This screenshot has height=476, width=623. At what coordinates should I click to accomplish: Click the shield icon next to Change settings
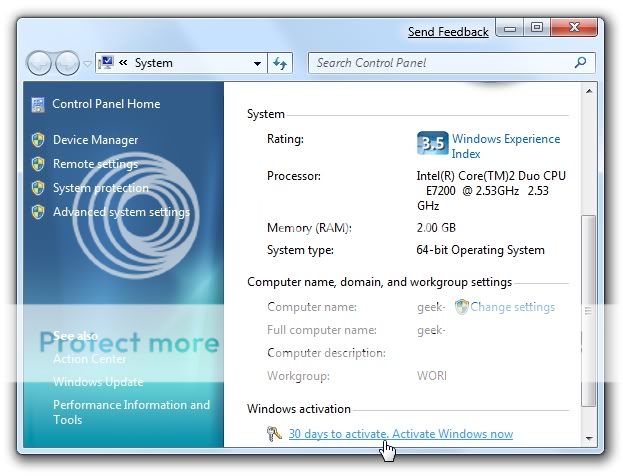point(461,307)
